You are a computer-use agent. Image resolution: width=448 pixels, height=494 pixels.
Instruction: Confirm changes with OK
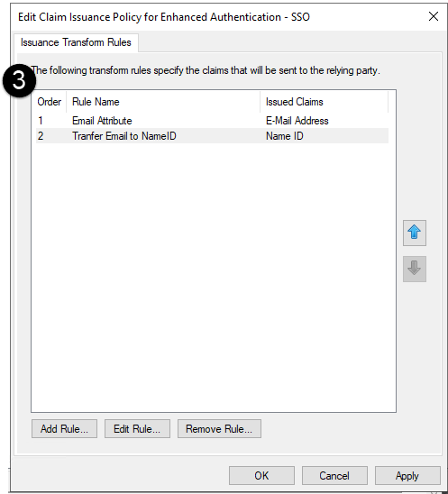click(x=261, y=475)
